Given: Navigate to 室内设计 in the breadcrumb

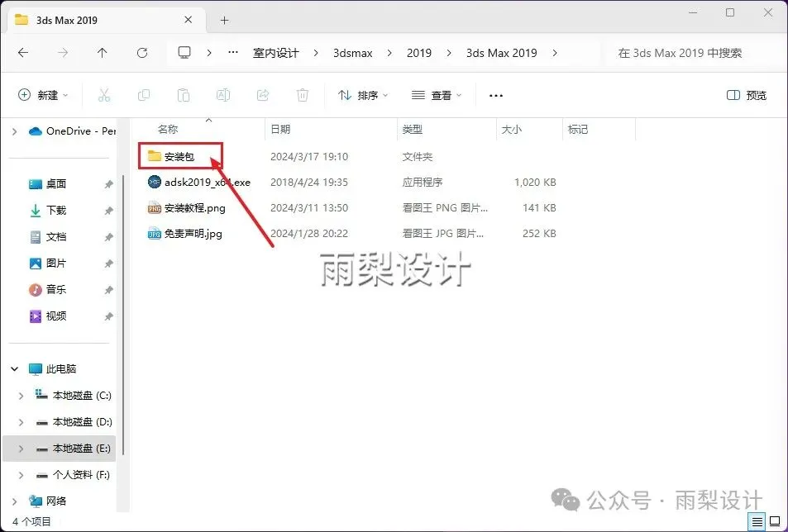Looking at the screenshot, I should click(276, 53).
